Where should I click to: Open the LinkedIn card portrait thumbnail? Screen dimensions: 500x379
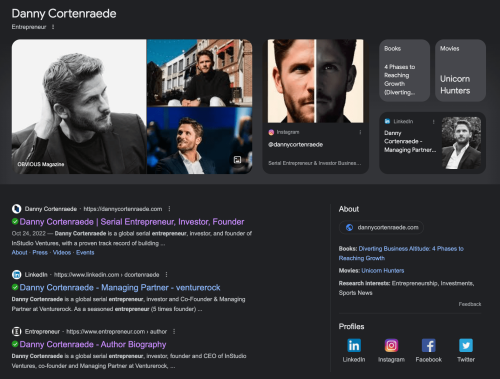461,143
